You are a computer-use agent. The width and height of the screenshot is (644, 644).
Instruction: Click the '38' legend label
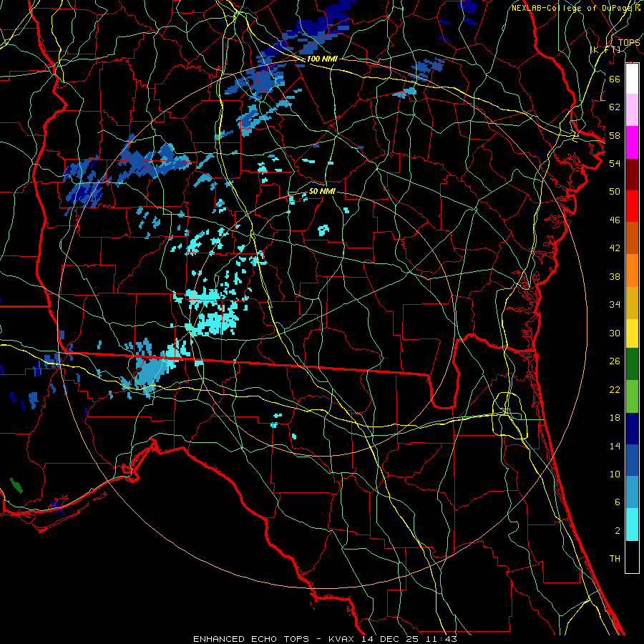click(x=615, y=276)
